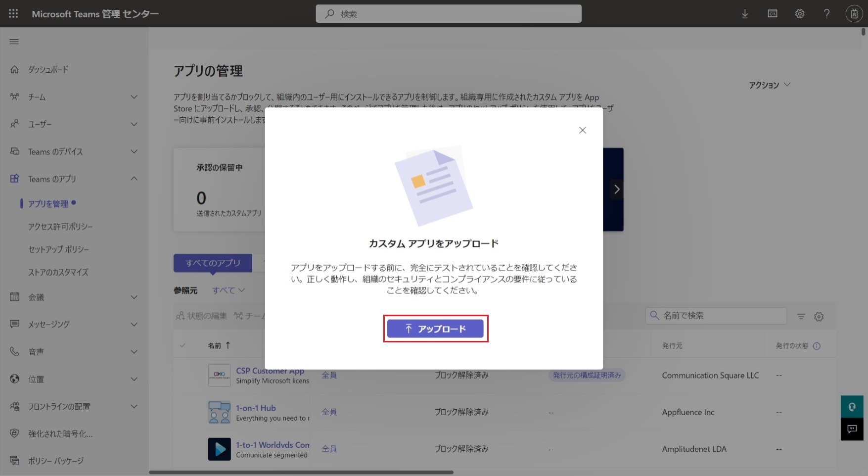Open help question mark icon
Screen dimensions: 868x476
point(826,14)
